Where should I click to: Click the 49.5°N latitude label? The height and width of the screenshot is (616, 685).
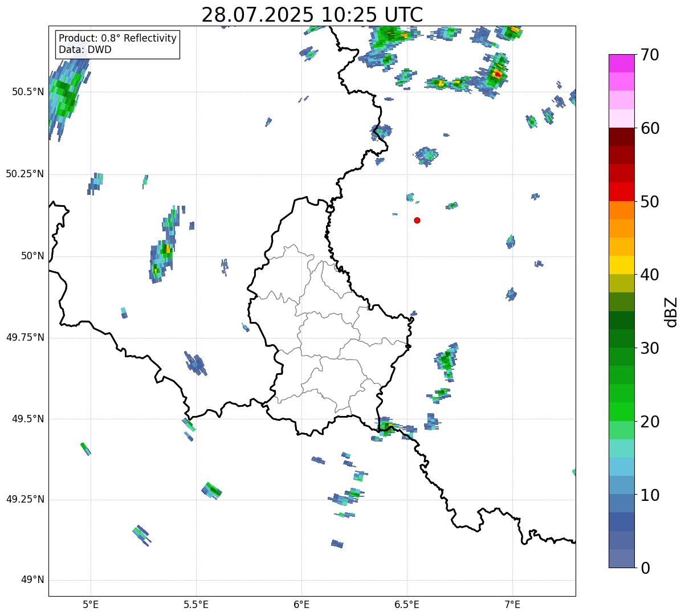click(28, 419)
